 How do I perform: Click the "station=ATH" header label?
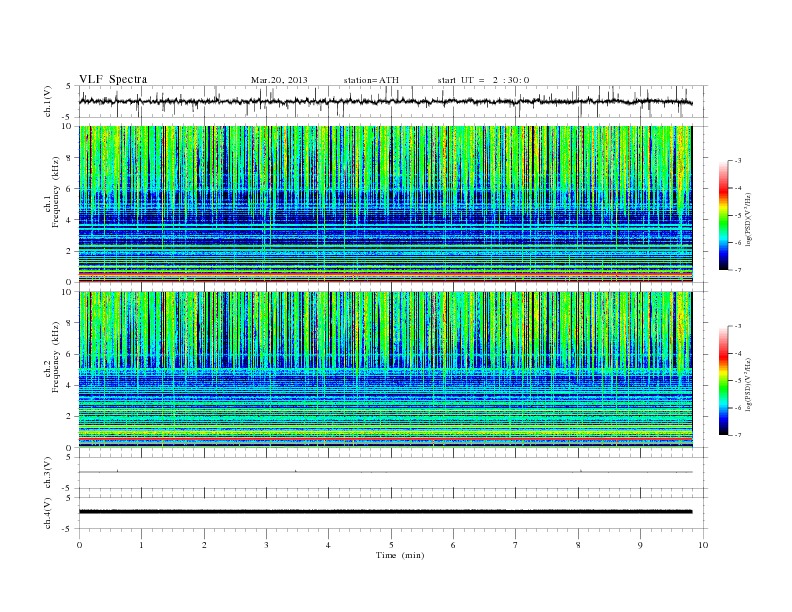371,80
